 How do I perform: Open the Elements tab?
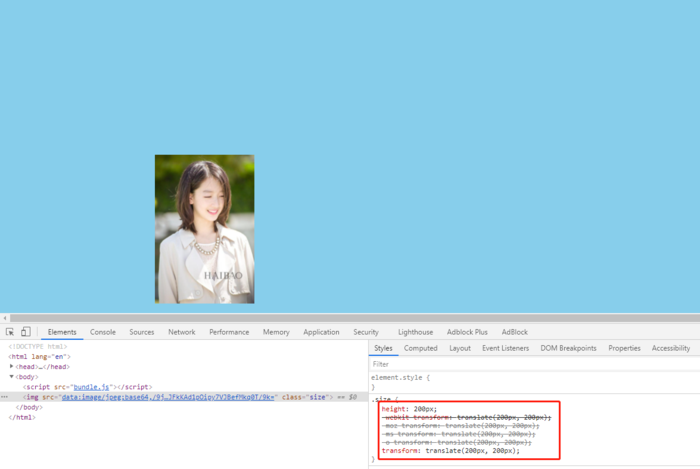pos(62,332)
